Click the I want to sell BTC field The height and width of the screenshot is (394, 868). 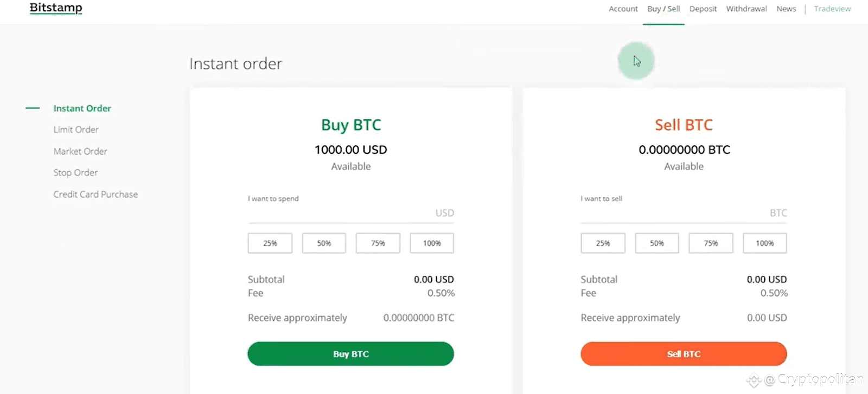point(684,213)
